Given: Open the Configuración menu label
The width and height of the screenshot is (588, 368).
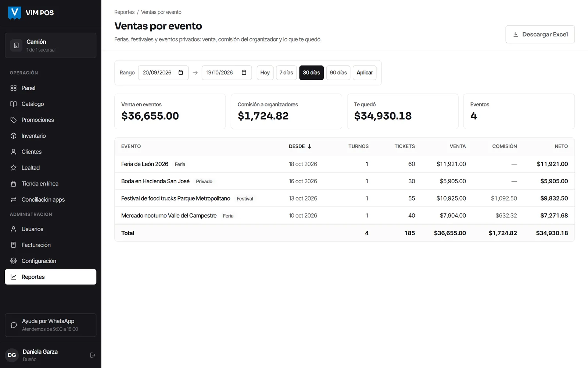Looking at the screenshot, I should point(39,261).
